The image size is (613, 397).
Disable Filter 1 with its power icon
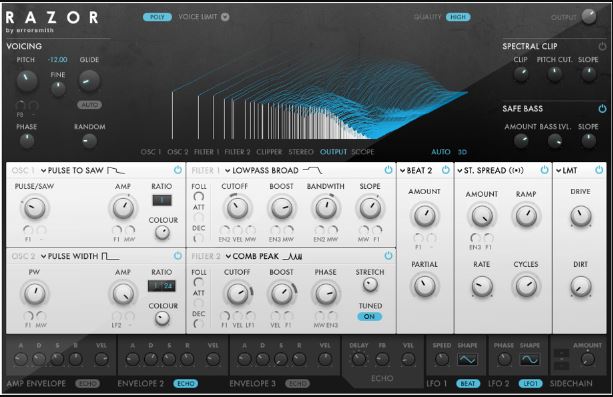click(388, 170)
